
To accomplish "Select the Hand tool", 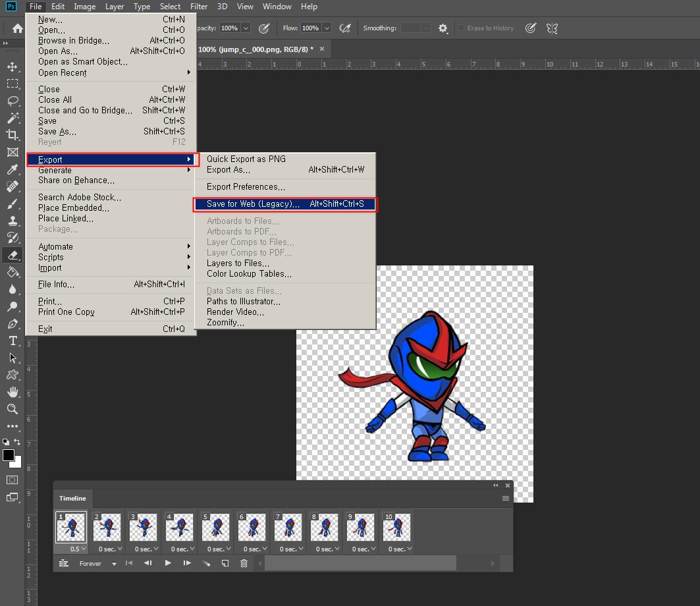I will click(13, 392).
